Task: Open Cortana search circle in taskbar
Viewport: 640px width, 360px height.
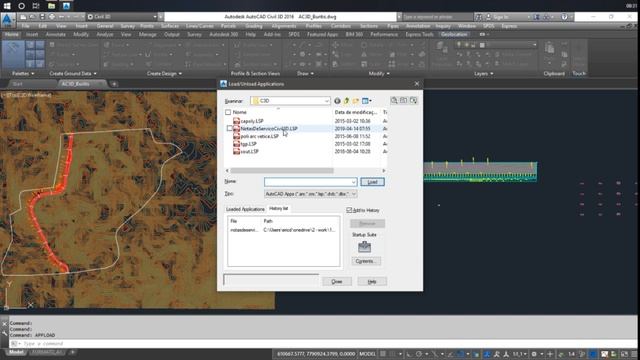Action: pyautogui.click(x=22, y=6)
